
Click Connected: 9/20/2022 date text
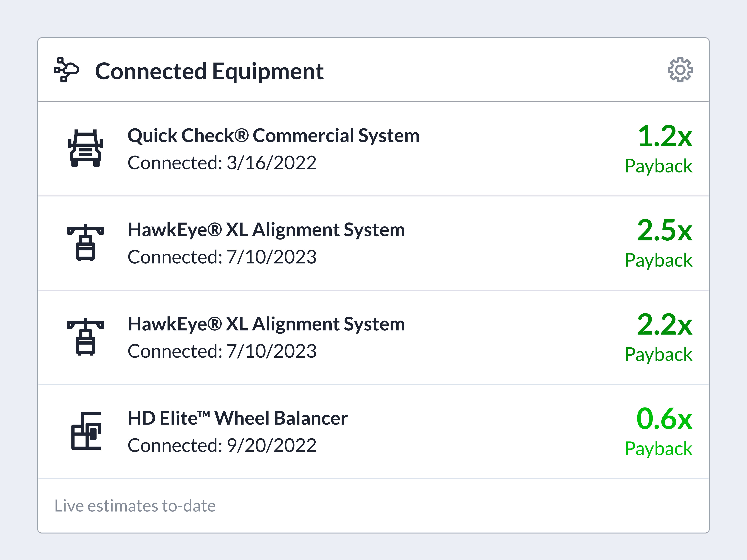click(x=222, y=445)
